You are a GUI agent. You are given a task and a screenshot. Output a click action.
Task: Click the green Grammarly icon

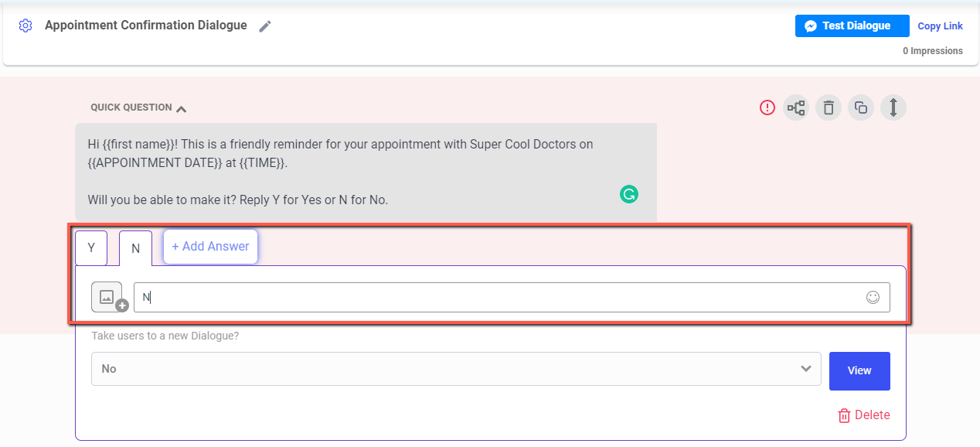coord(629,194)
